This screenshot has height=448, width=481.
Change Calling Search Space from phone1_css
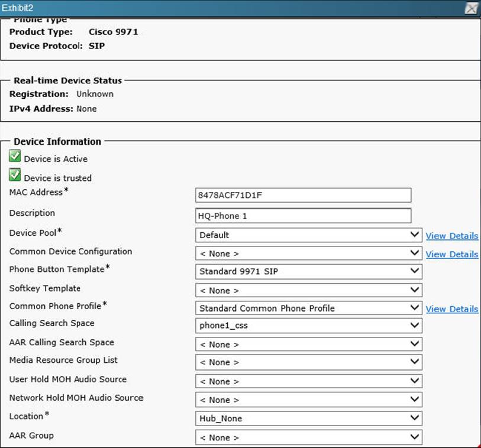click(x=308, y=326)
